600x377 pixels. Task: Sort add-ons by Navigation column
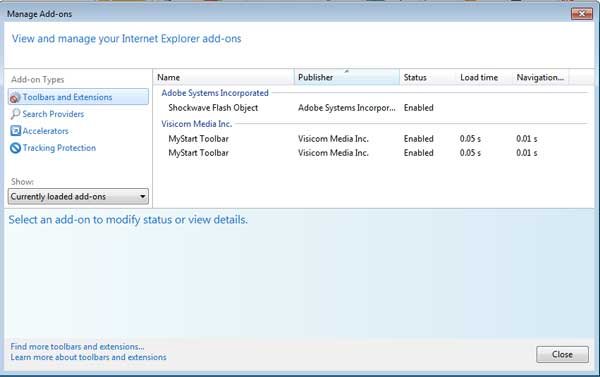point(540,77)
